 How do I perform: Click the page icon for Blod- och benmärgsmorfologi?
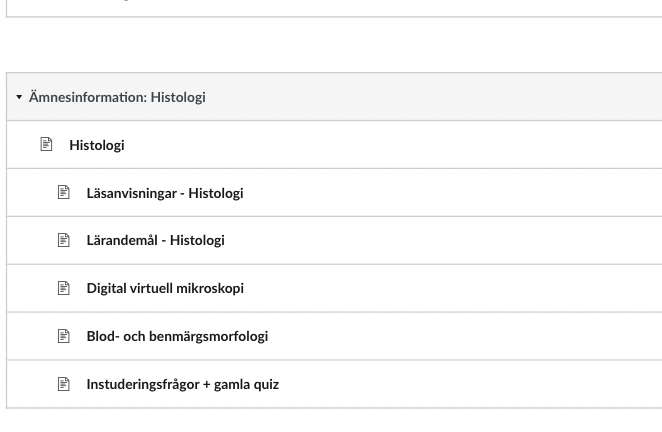pos(64,336)
